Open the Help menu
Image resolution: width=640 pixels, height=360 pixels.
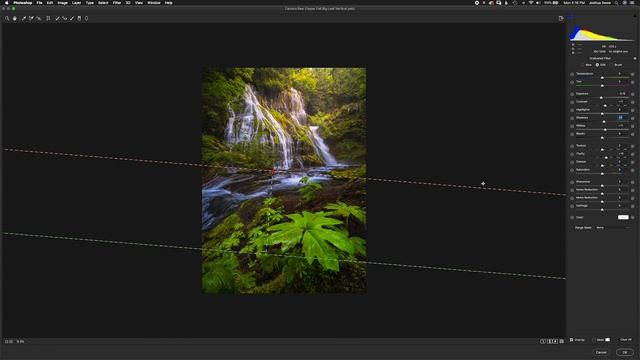pyautogui.click(x=169, y=3)
